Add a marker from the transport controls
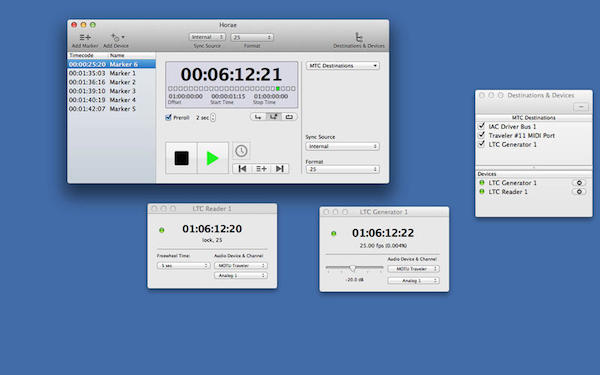 tap(261, 169)
